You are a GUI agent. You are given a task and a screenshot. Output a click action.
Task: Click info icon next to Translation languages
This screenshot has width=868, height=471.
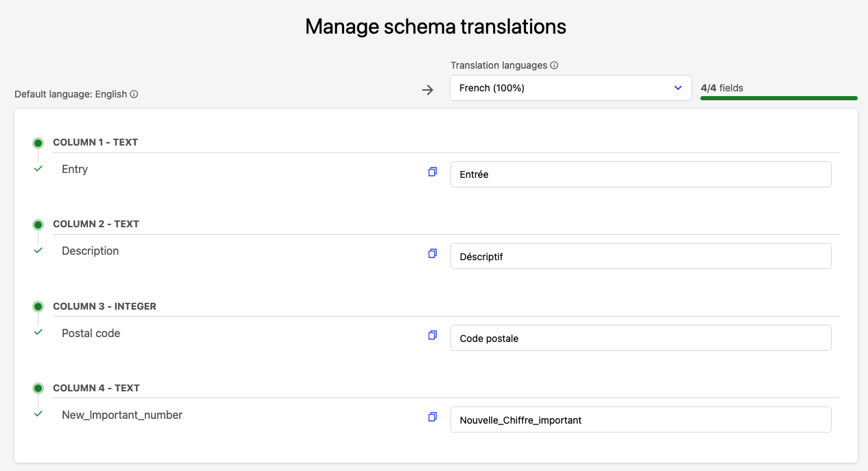tap(554, 65)
